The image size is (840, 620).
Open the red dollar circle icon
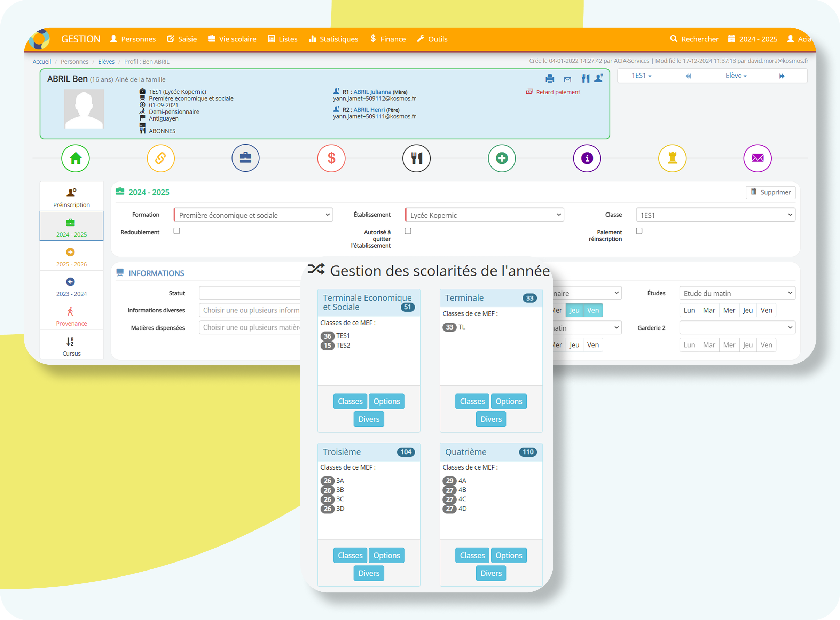pyautogui.click(x=331, y=158)
